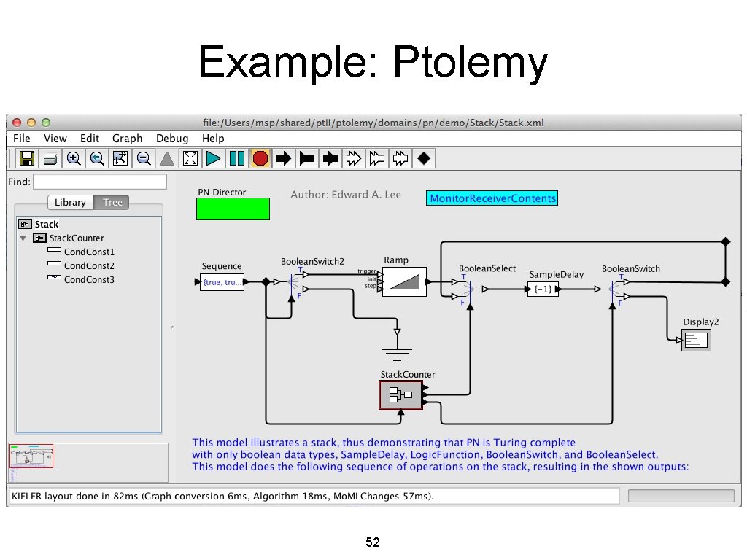Click the Save floppy disk icon

tap(27, 158)
